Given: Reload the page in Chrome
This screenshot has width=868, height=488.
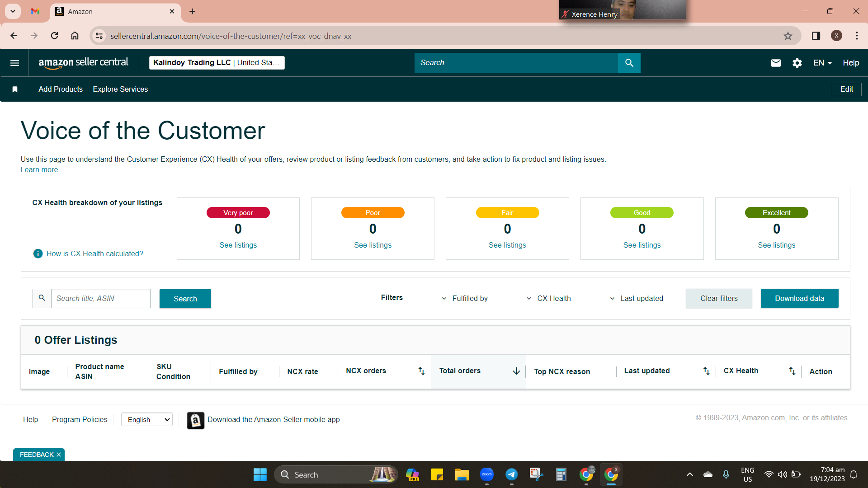Looking at the screenshot, I should [54, 36].
